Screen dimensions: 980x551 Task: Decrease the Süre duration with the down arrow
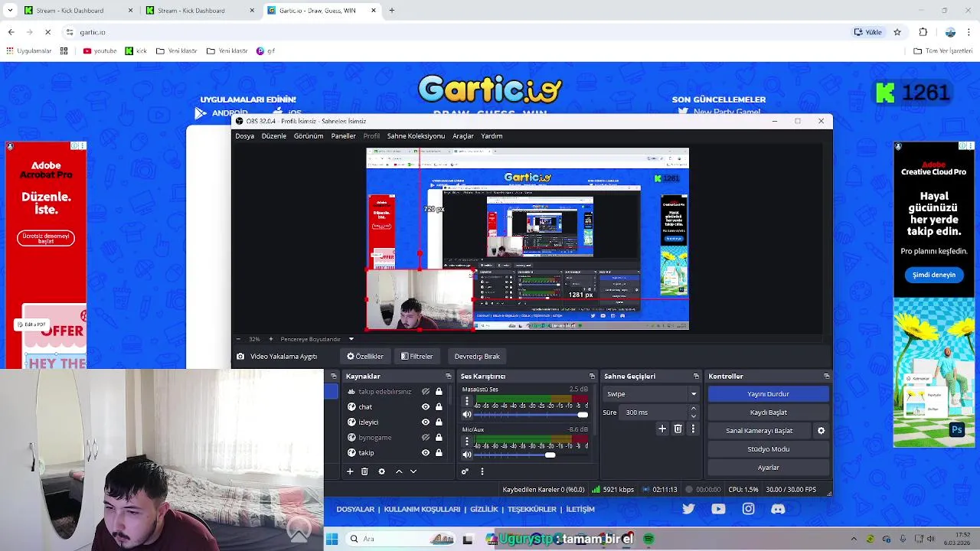[694, 416]
